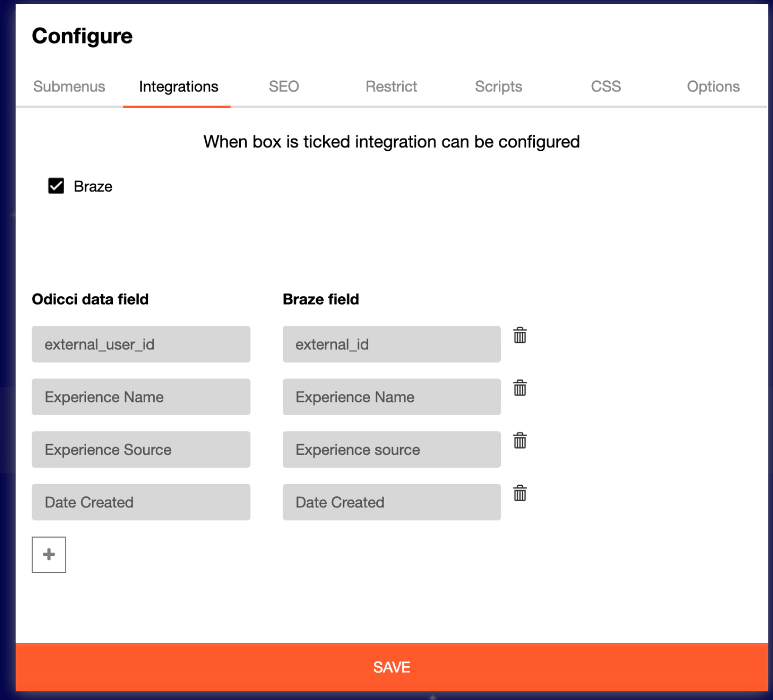Open the Options tab
This screenshot has height=700, width=773.
point(713,86)
